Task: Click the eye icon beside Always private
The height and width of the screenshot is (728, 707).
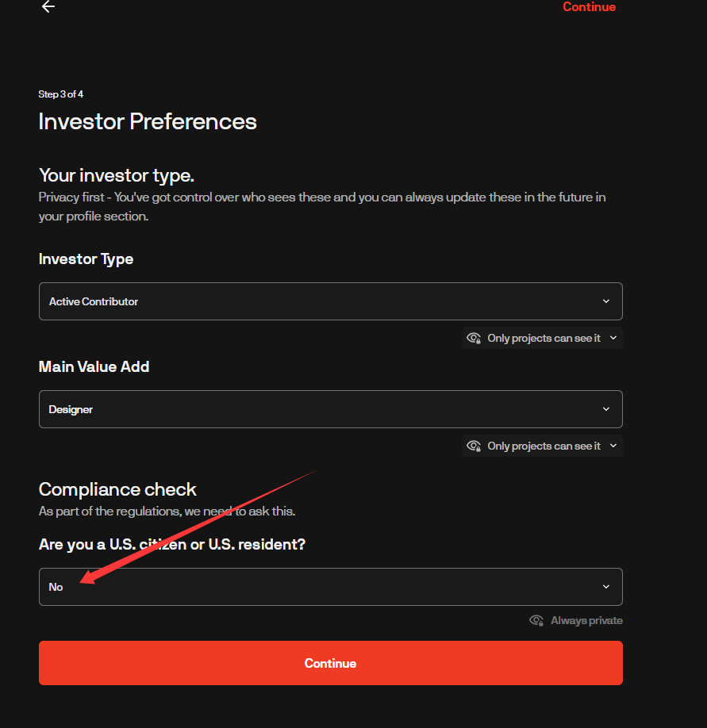Action: [x=536, y=620]
